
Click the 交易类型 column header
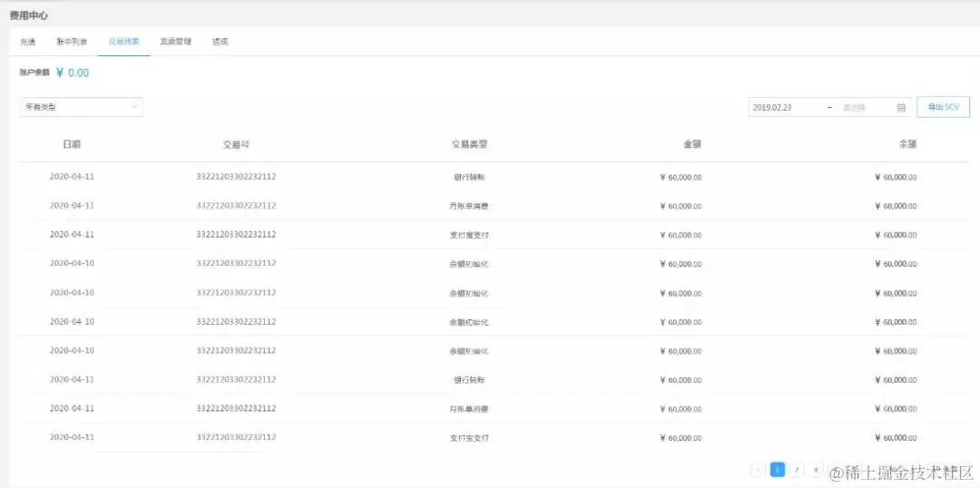pos(469,144)
